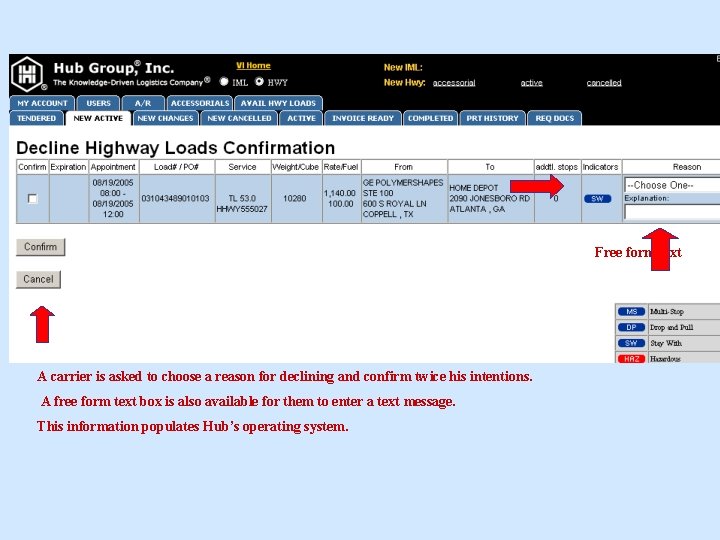Viewport: 720px width, 540px height.
Task: Click the Rate/Fuel column header
Action: click(341, 167)
